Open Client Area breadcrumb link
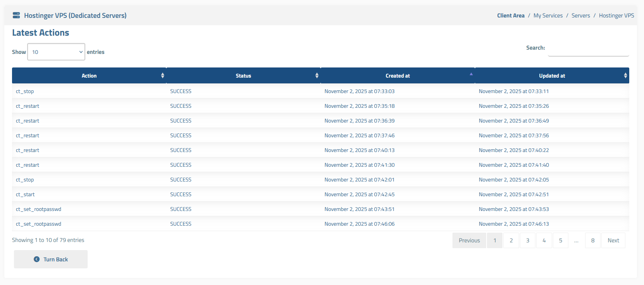The width and height of the screenshot is (644, 285). [511, 16]
